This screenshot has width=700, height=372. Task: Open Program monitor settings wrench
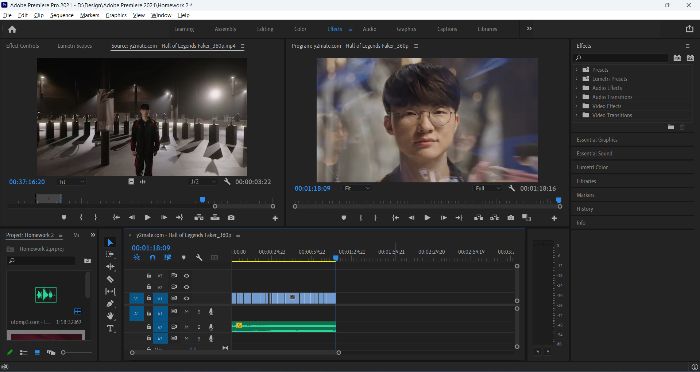pyautogui.click(x=512, y=188)
